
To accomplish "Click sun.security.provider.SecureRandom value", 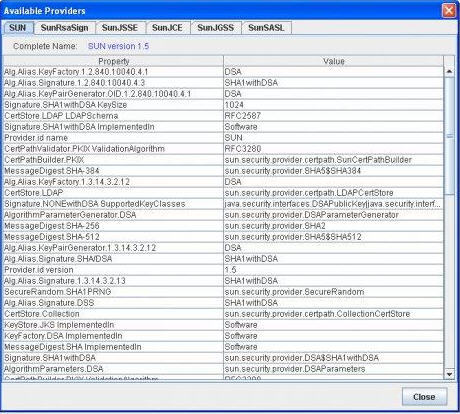I will (x=334, y=292).
